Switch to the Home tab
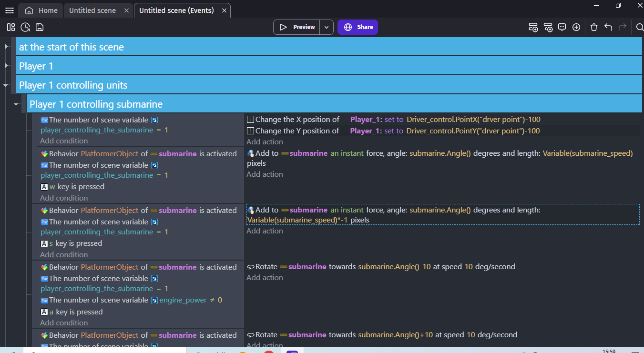This screenshot has width=644, height=353. [x=41, y=10]
